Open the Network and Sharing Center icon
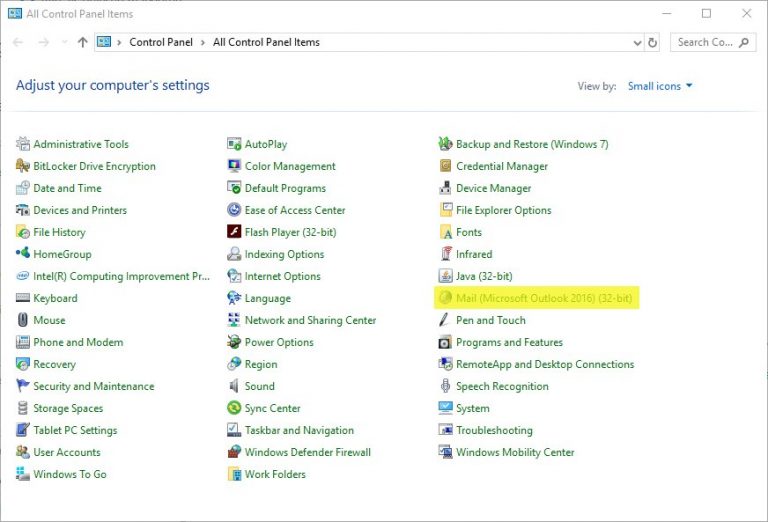The height and width of the screenshot is (522, 768). pyautogui.click(x=234, y=320)
